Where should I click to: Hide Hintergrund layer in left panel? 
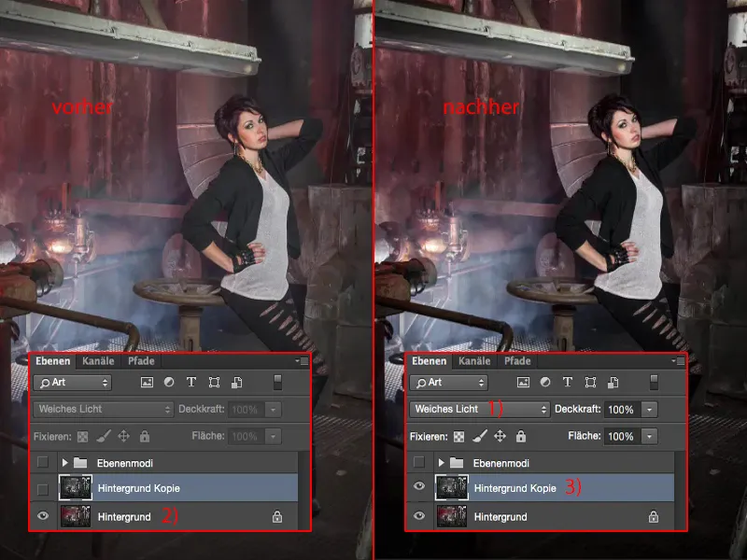(43, 516)
